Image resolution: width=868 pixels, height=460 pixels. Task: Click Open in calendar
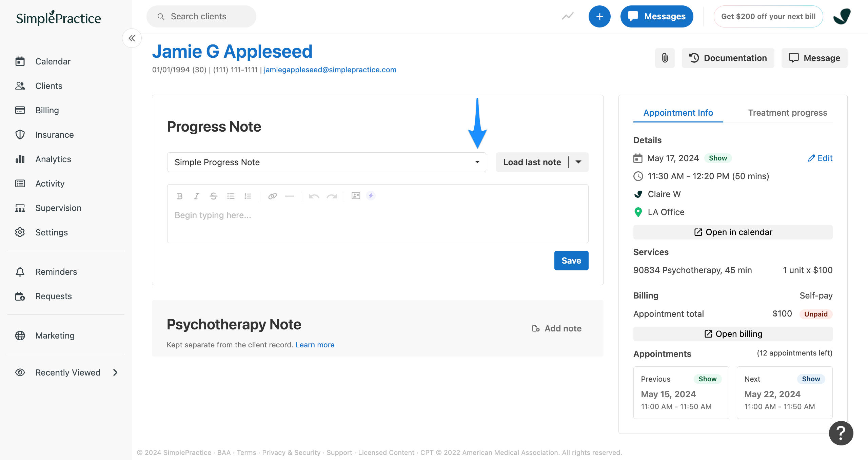tap(733, 232)
